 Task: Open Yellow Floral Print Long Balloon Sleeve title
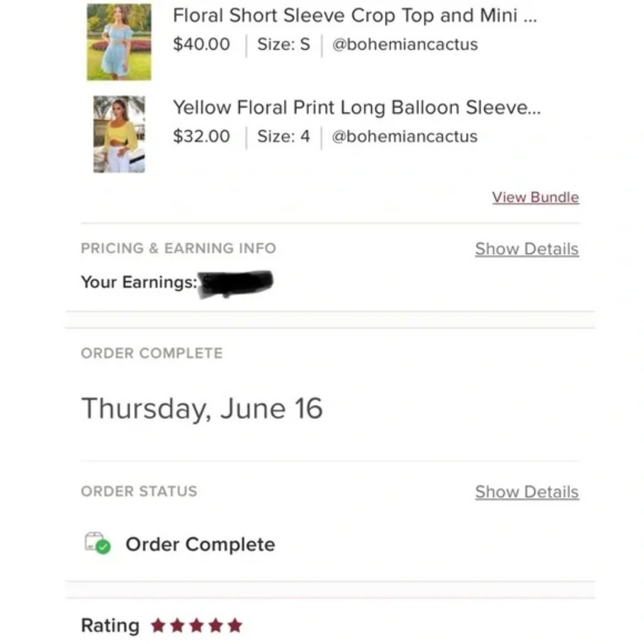356,108
